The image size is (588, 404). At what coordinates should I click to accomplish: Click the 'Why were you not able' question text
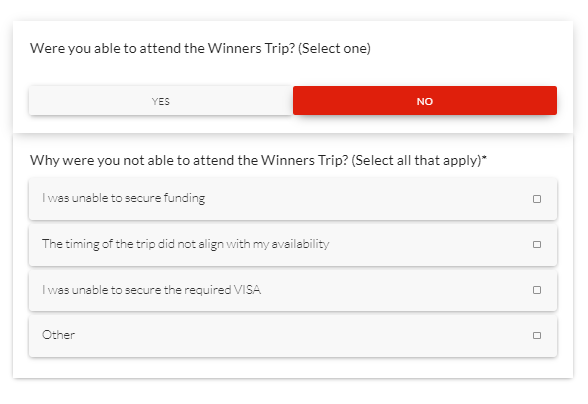click(x=258, y=161)
